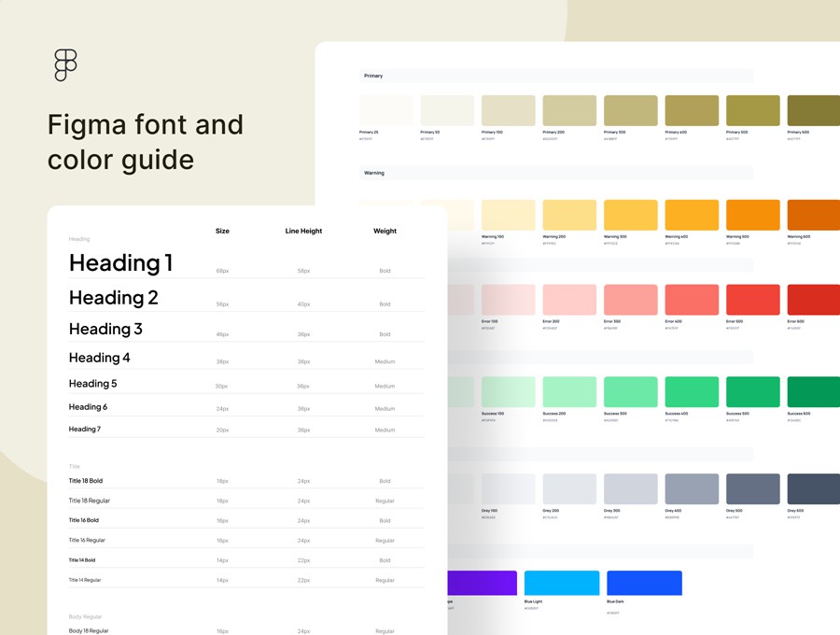Open the Heading 1 style entry
Viewport: 840px width, 635px height.
point(119,263)
